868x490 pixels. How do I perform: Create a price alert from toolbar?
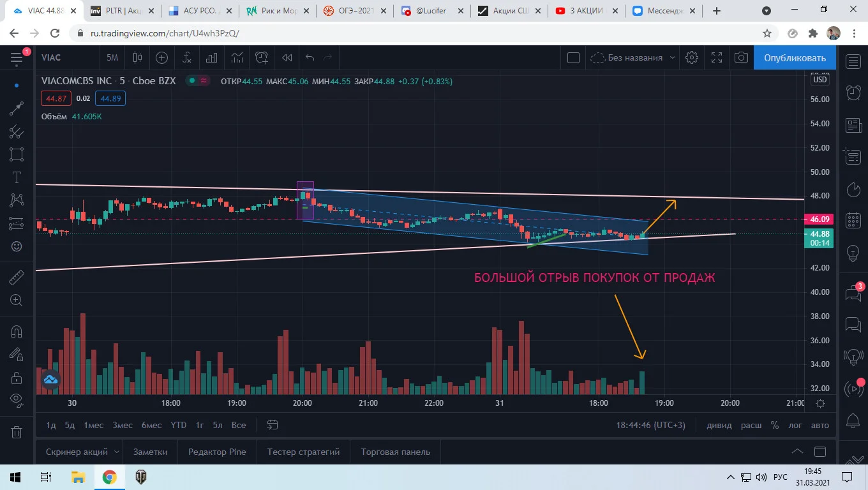tap(262, 57)
